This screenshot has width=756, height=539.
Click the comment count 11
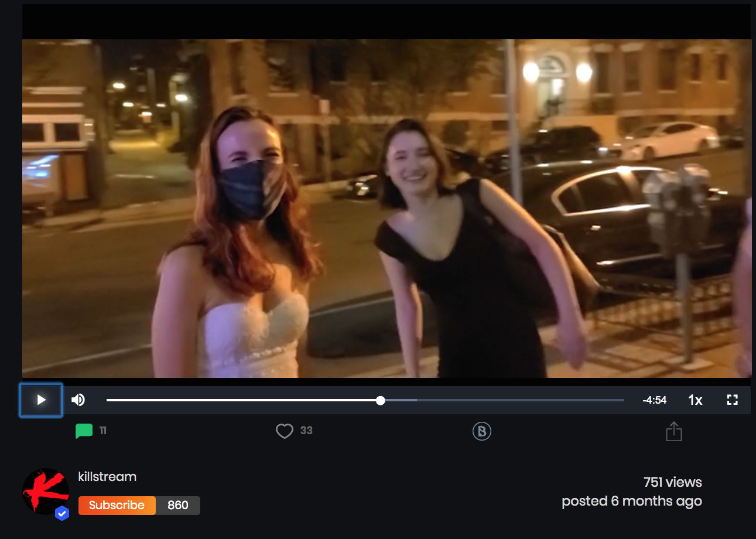click(x=103, y=431)
